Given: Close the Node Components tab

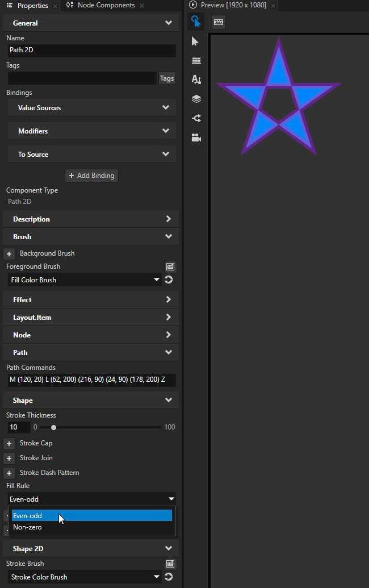Looking at the screenshot, I should tap(141, 6).
